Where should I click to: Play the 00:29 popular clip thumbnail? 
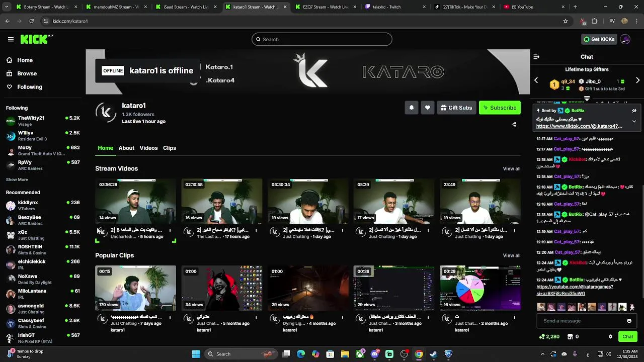click(x=480, y=288)
